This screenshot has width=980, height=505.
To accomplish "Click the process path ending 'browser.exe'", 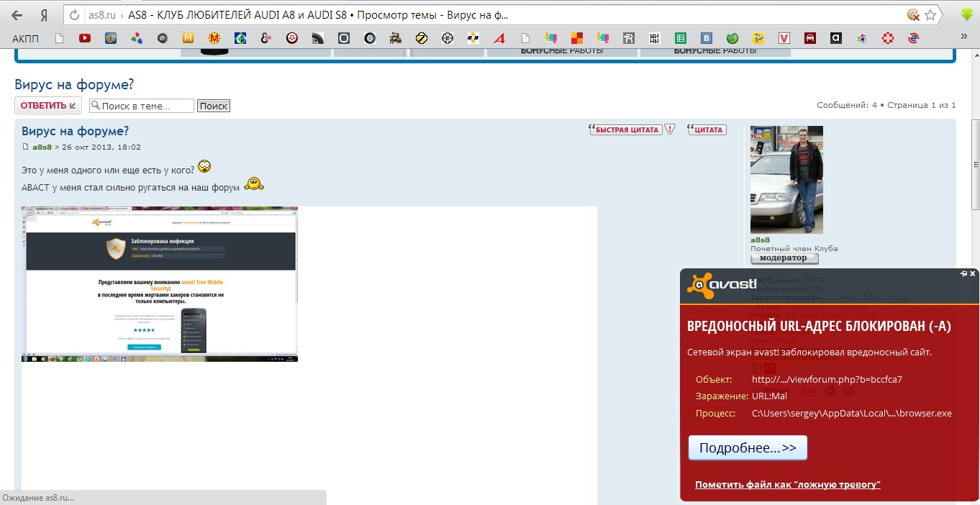I will 852,414.
